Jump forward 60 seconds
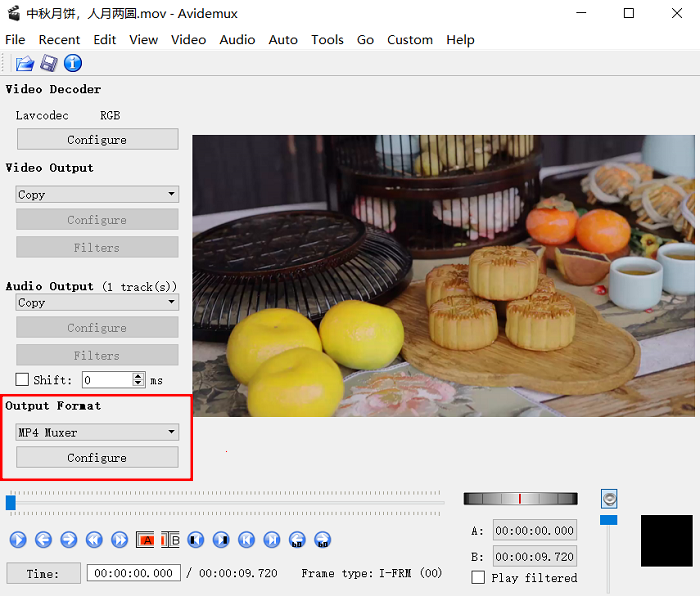700x596 pixels. click(x=323, y=540)
